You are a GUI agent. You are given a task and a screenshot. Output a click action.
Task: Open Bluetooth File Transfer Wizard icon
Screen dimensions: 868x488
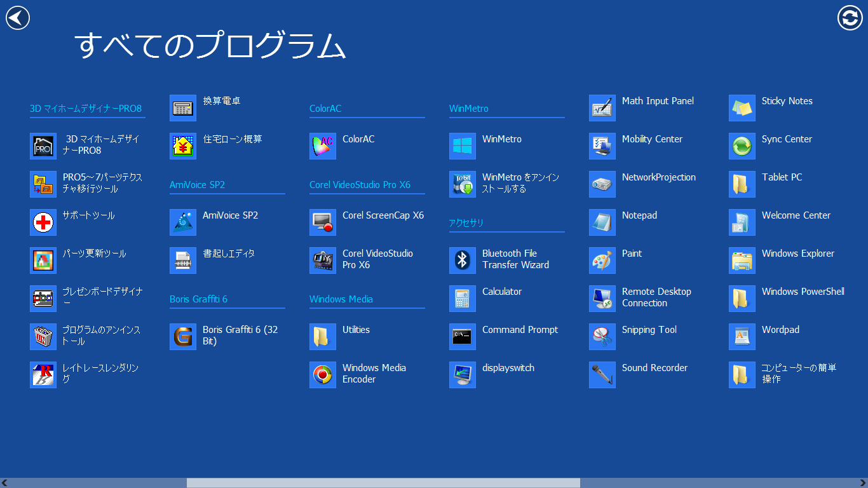click(x=463, y=261)
